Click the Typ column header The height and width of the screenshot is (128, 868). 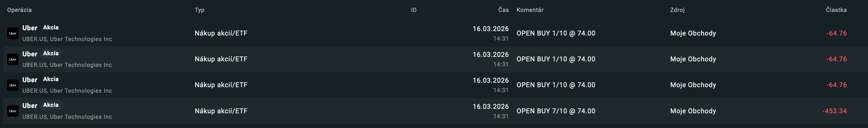pyautogui.click(x=199, y=10)
